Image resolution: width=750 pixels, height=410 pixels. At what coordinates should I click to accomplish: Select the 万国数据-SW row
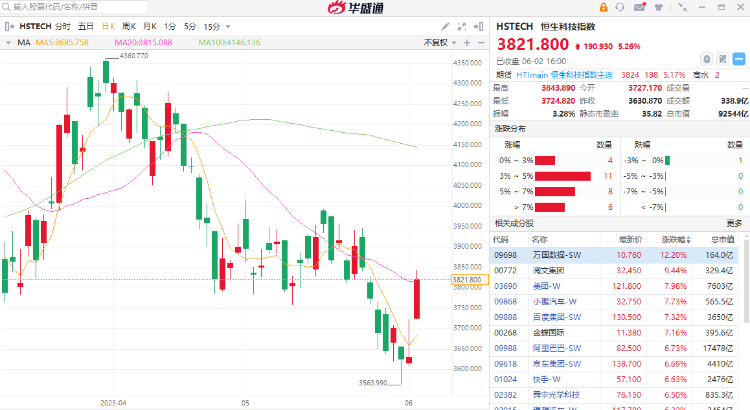click(x=614, y=255)
